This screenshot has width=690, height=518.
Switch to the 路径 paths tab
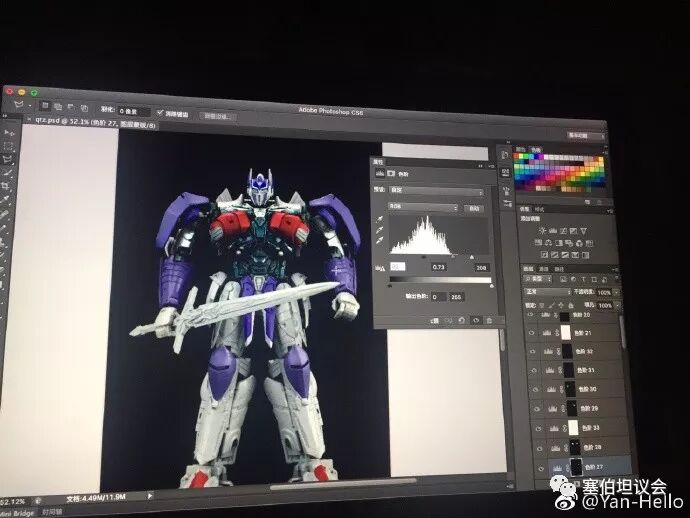(x=559, y=268)
